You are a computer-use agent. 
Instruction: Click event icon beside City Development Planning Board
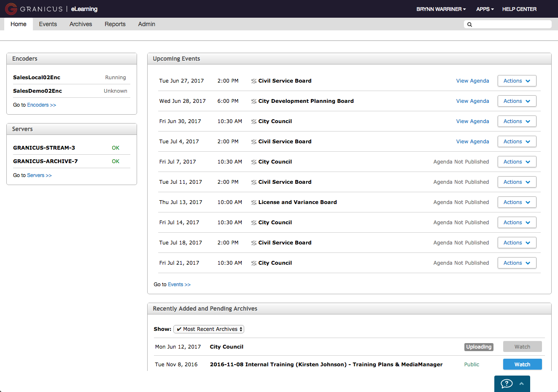tap(254, 101)
